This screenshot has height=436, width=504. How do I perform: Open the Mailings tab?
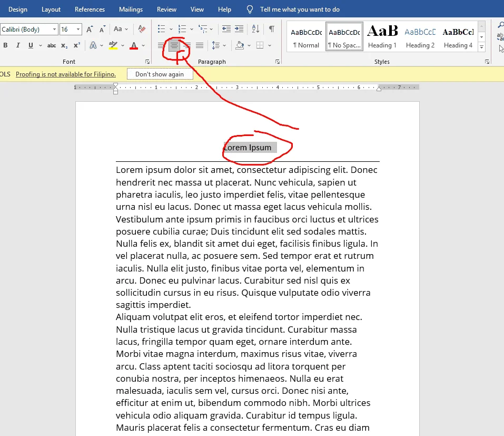pyautogui.click(x=131, y=9)
